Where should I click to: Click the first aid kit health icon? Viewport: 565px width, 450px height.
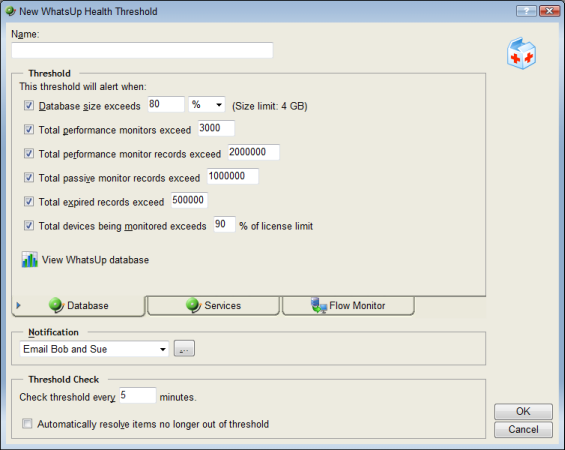[521, 53]
